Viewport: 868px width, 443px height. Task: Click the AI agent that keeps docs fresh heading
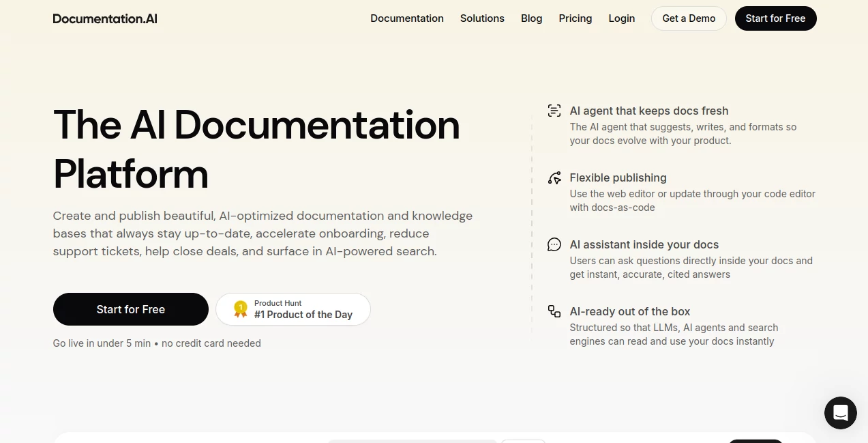648,111
